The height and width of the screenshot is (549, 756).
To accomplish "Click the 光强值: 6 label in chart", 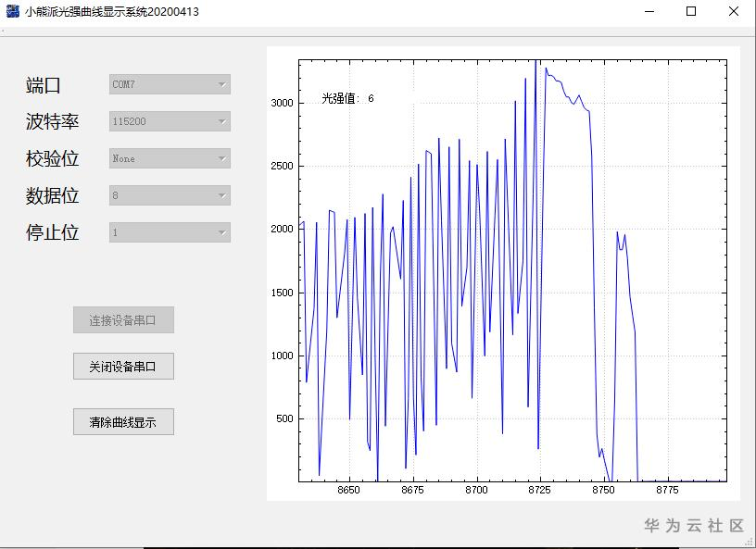I will pos(347,99).
